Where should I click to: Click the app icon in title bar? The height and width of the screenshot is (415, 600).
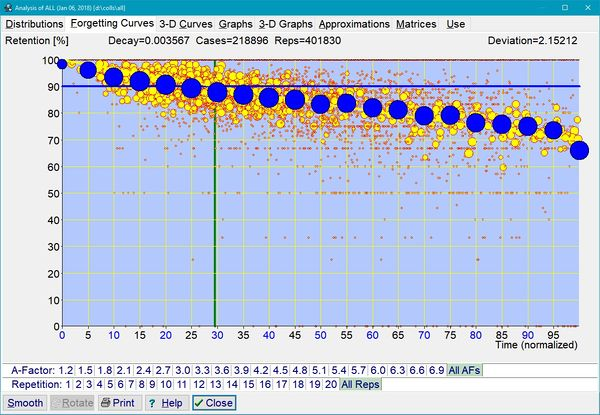[8, 7]
